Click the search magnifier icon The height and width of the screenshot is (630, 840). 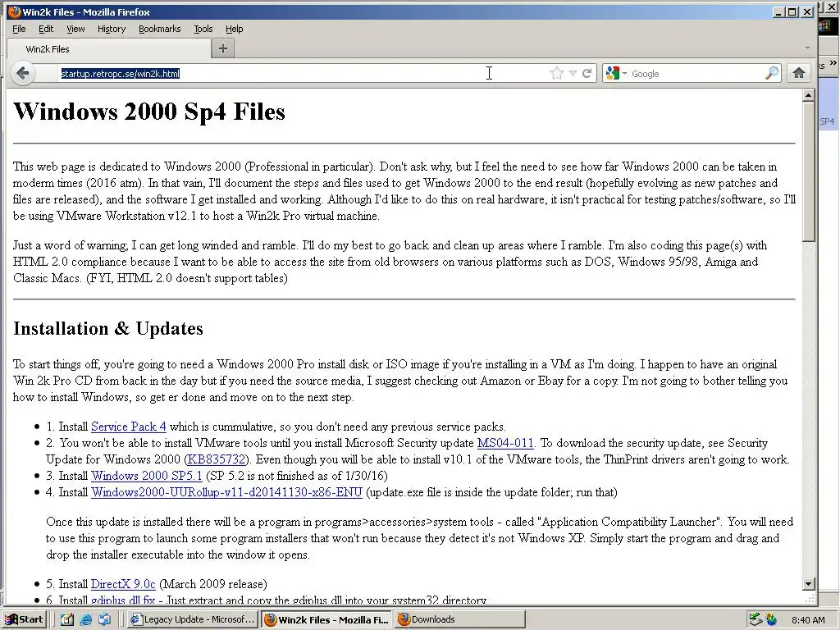771,73
